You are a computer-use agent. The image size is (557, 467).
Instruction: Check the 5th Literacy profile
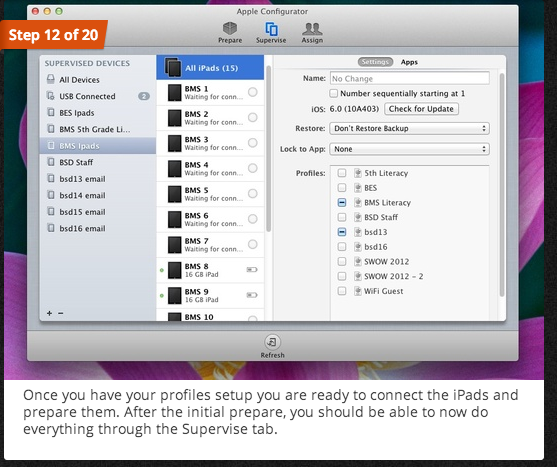click(x=342, y=173)
